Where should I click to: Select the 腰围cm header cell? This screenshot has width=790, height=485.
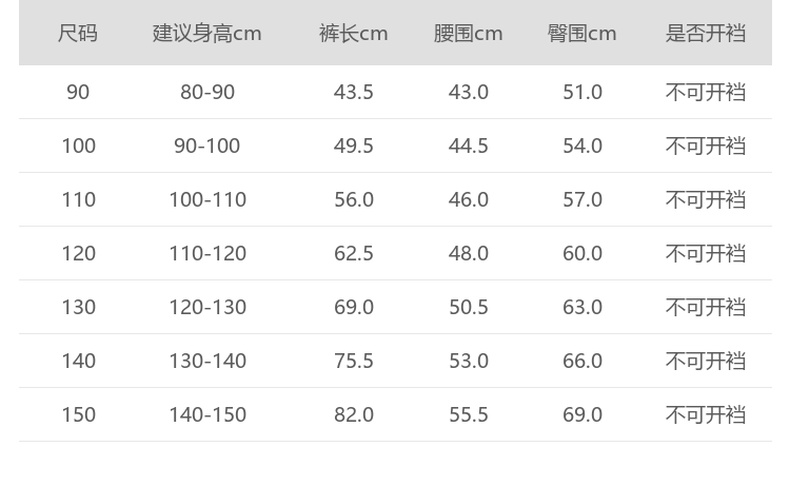coord(468,33)
